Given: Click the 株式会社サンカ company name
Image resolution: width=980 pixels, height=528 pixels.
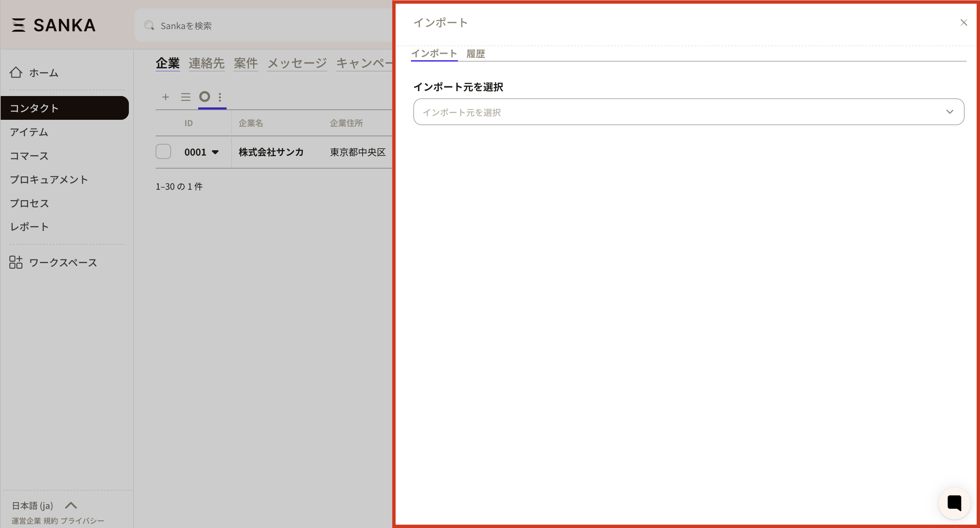Looking at the screenshot, I should [x=271, y=152].
